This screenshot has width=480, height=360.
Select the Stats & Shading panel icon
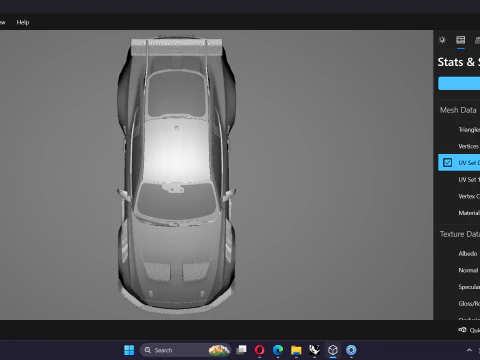pyautogui.click(x=461, y=40)
